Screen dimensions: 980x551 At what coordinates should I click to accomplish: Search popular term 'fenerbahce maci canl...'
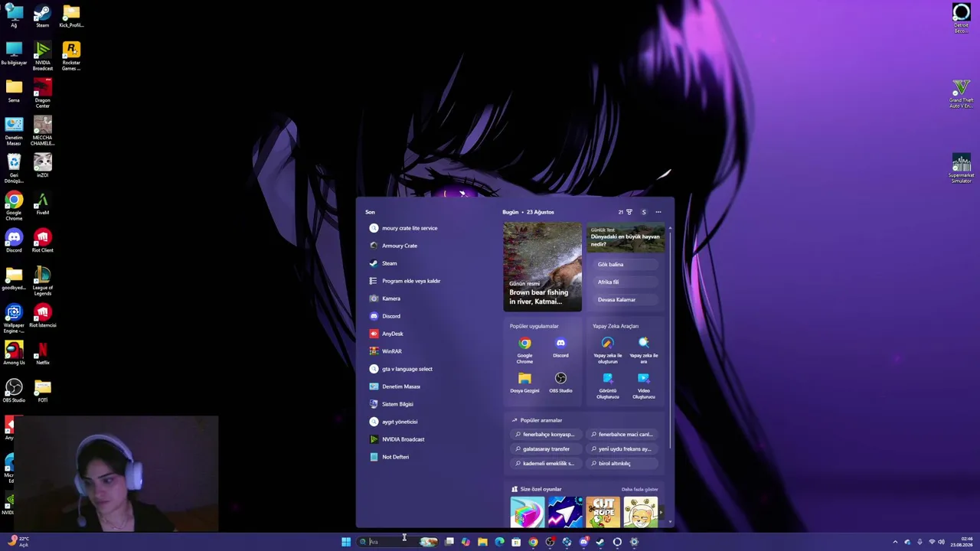click(x=621, y=435)
